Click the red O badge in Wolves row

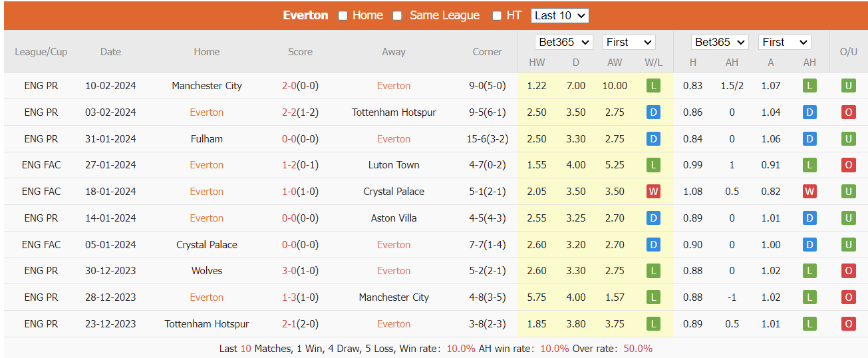click(x=848, y=271)
